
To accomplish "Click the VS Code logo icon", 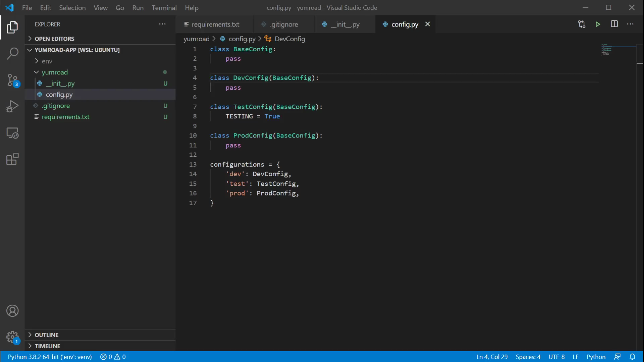I will pos(10,7).
